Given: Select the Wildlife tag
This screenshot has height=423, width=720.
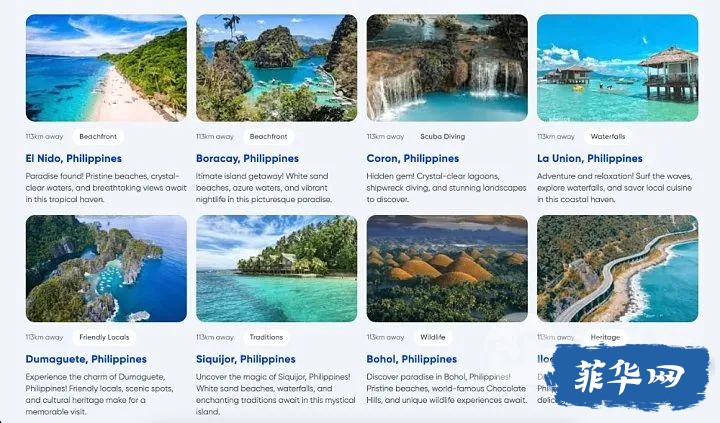Looking at the screenshot, I should point(433,337).
